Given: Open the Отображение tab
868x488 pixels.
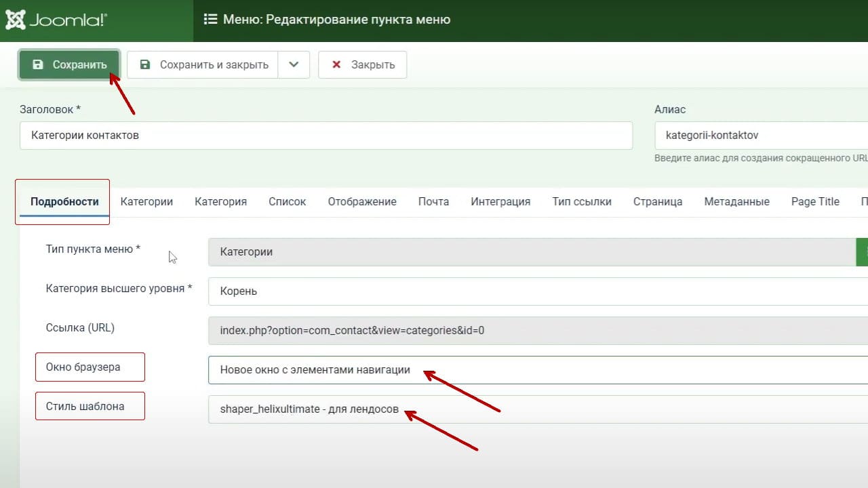Looking at the screenshot, I should [x=362, y=202].
